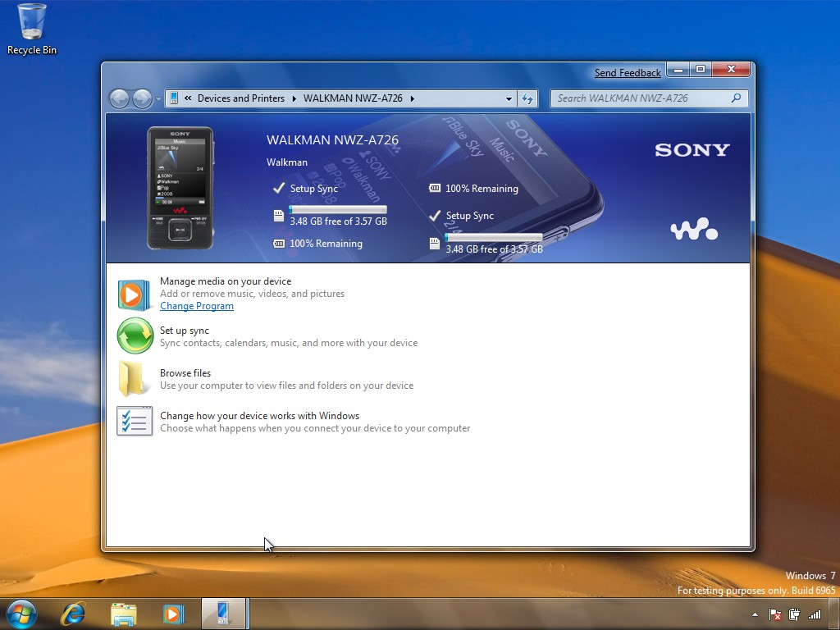The height and width of the screenshot is (630, 840).
Task: Click the Change Program link
Action: click(x=197, y=306)
